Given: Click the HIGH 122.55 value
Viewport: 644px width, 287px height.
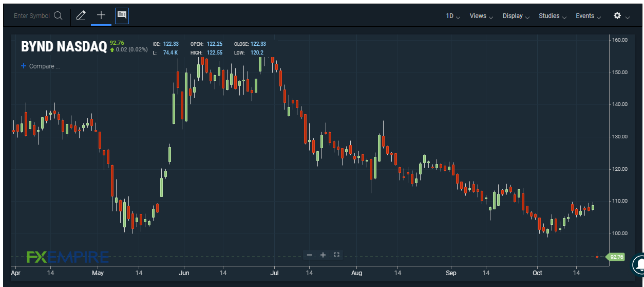Looking at the screenshot, I should click(214, 52).
